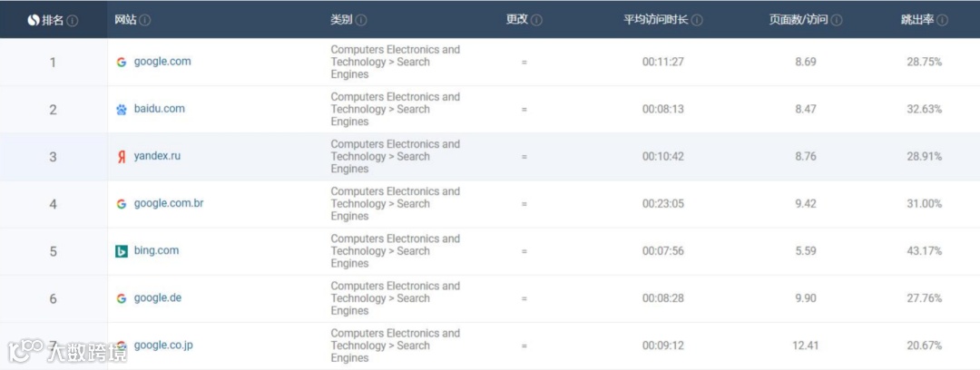Select bounce rate 31.00%
The width and height of the screenshot is (980, 370).
point(925,204)
